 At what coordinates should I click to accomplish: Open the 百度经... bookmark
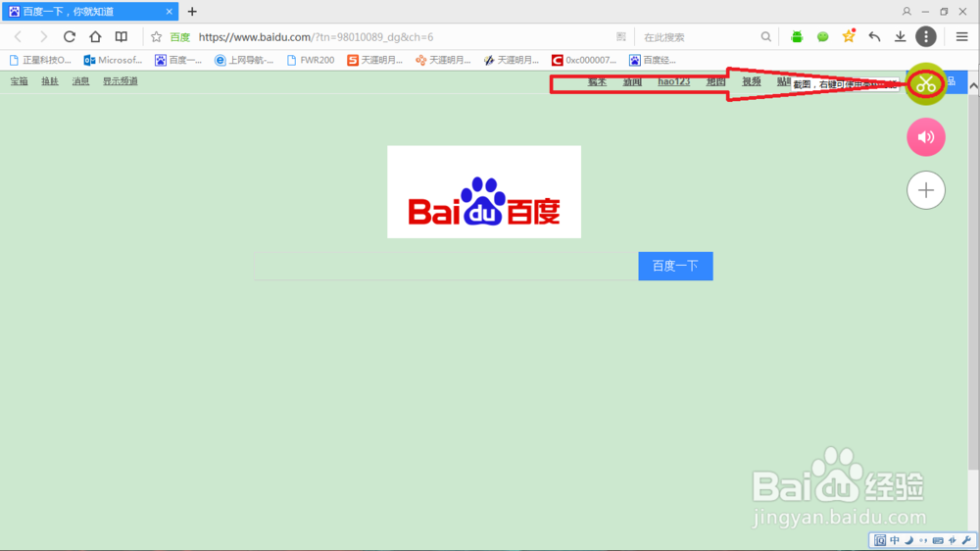pos(653,60)
